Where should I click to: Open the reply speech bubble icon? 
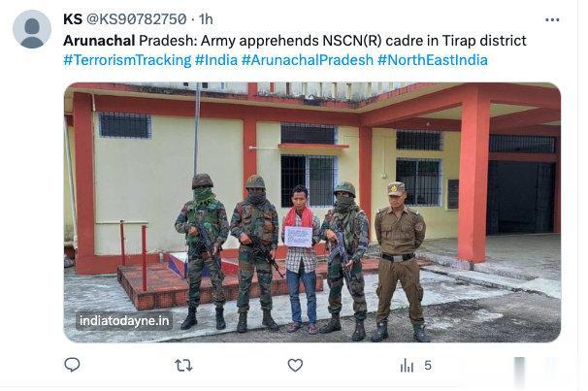point(72,365)
